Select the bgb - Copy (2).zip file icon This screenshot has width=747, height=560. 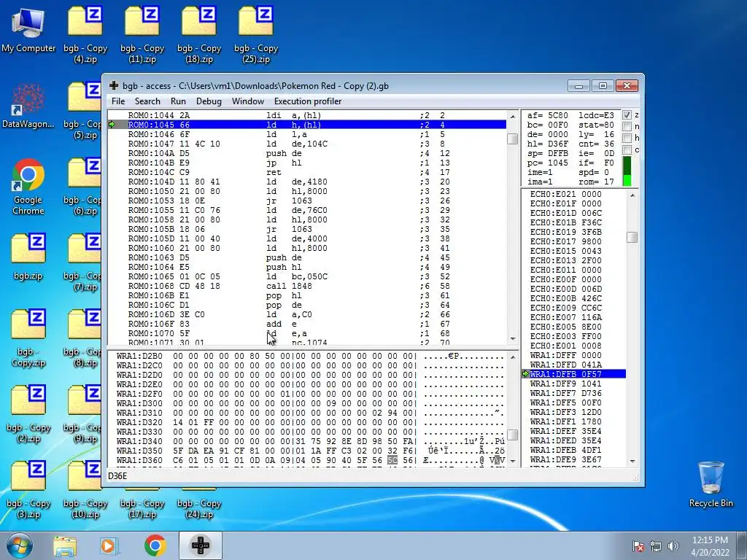coord(28,414)
